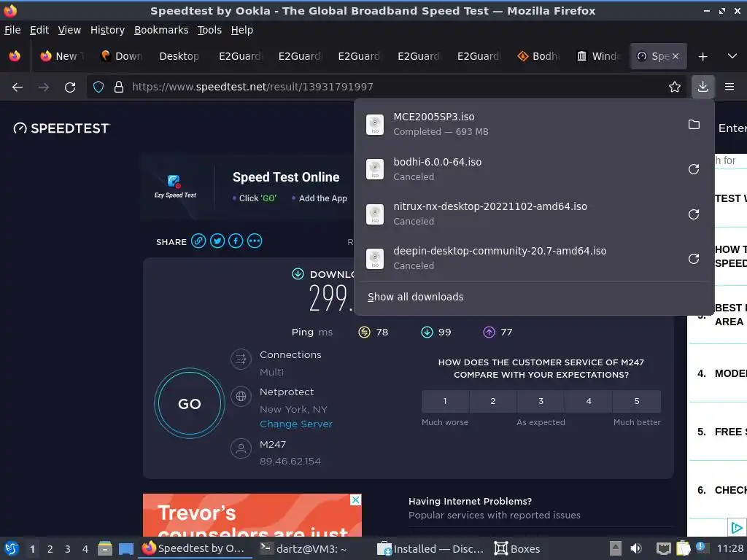Click the browser Back arrow
Screen dimensions: 747x560
18,87
